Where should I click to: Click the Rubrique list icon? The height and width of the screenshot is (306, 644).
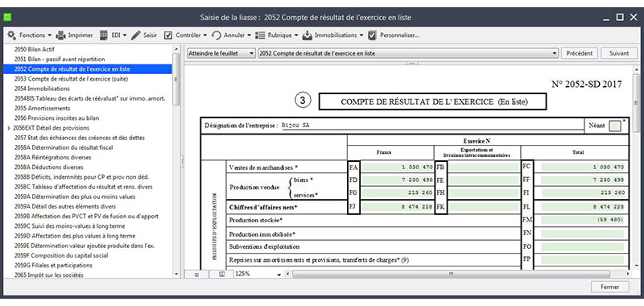click(x=260, y=35)
